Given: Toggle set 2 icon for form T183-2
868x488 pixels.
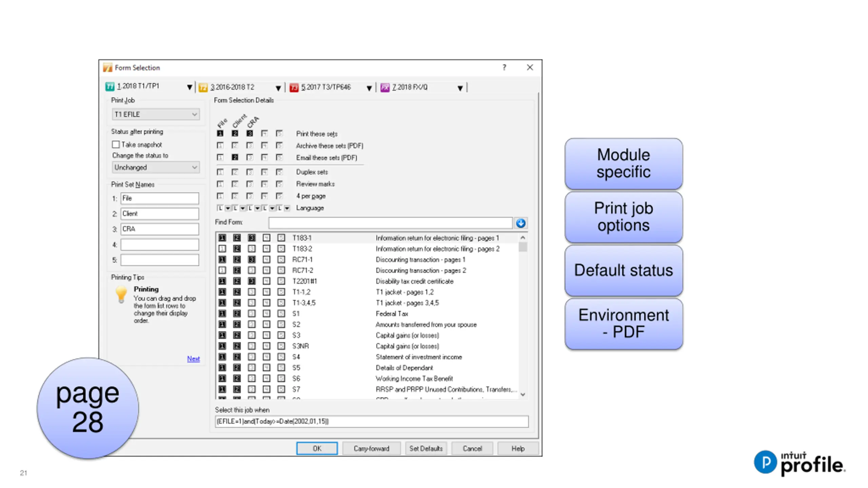Looking at the screenshot, I should point(237,249).
